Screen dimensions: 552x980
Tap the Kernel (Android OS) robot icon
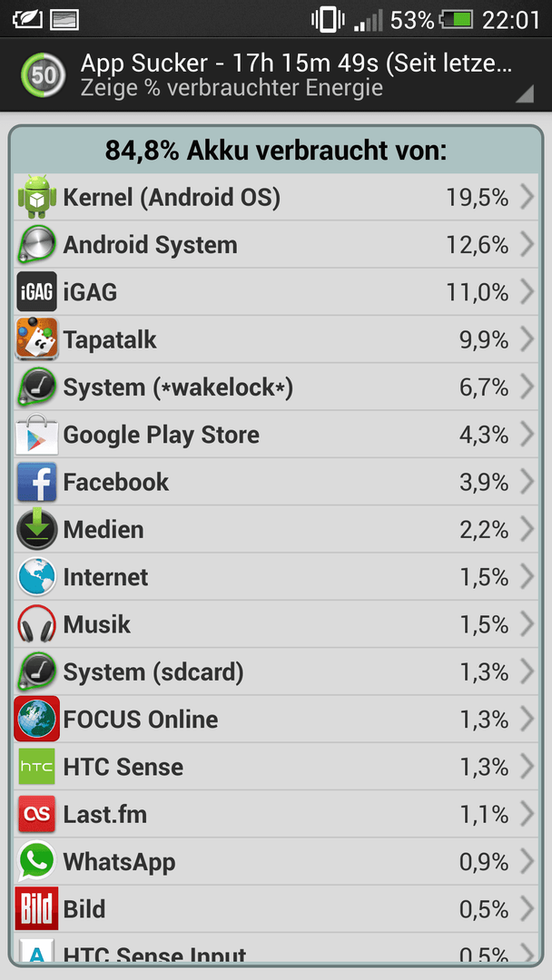pos(37,198)
